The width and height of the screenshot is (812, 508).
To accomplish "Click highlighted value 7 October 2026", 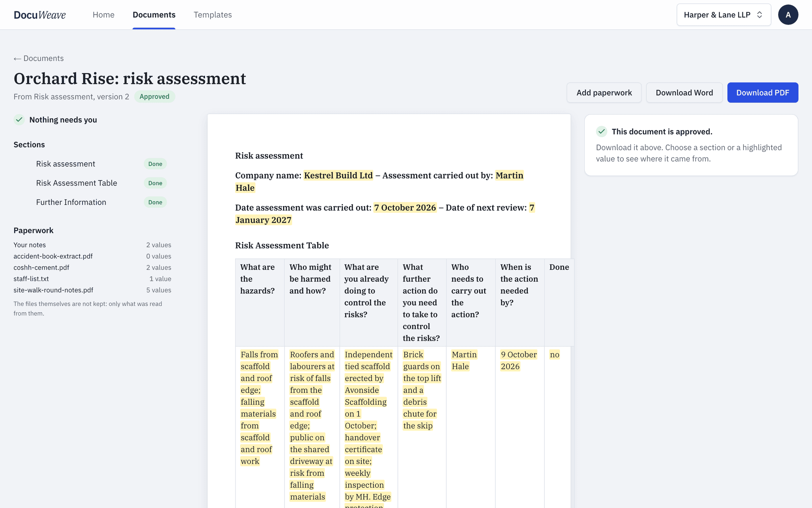I will [x=405, y=208].
